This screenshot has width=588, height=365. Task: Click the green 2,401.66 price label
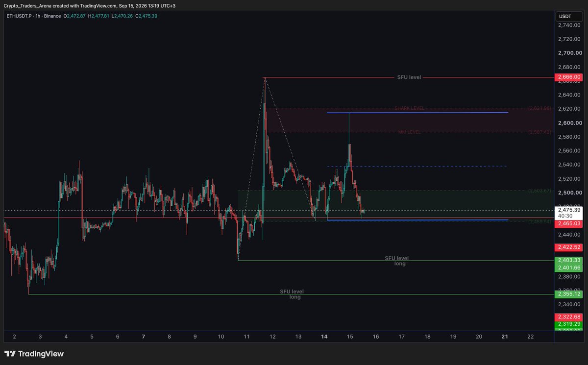[x=569, y=268]
